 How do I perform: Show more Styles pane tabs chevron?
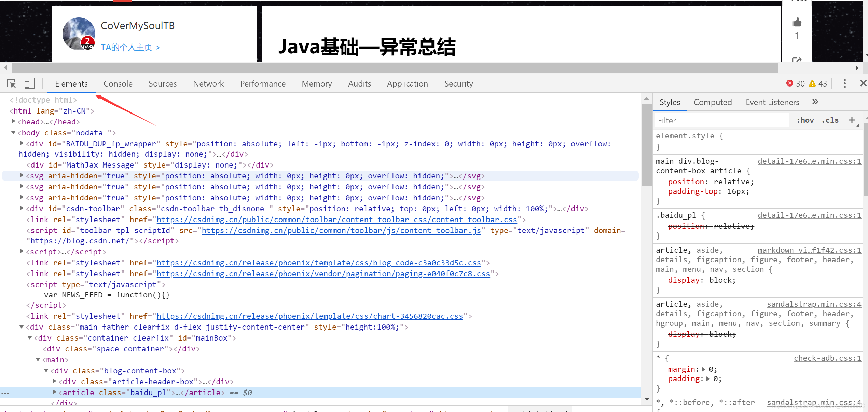click(815, 102)
